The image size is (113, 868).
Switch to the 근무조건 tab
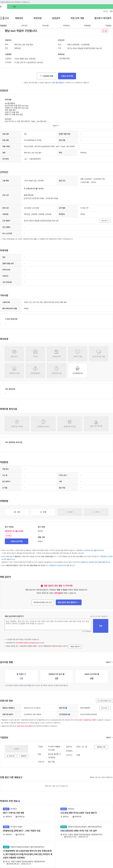(25, 26)
